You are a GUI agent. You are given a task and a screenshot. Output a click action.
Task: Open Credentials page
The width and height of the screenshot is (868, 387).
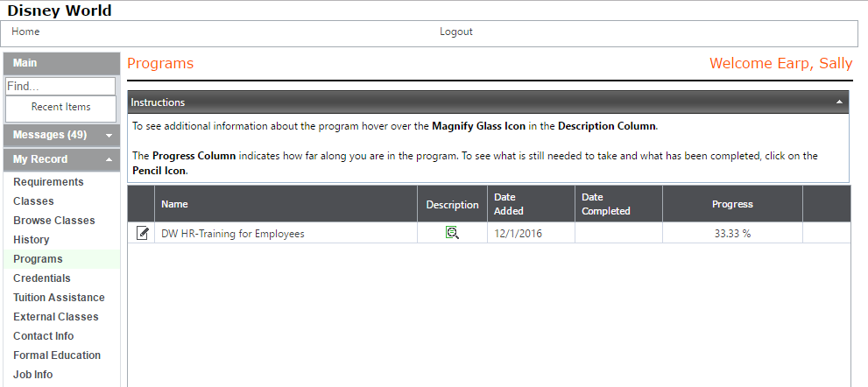[x=42, y=278]
